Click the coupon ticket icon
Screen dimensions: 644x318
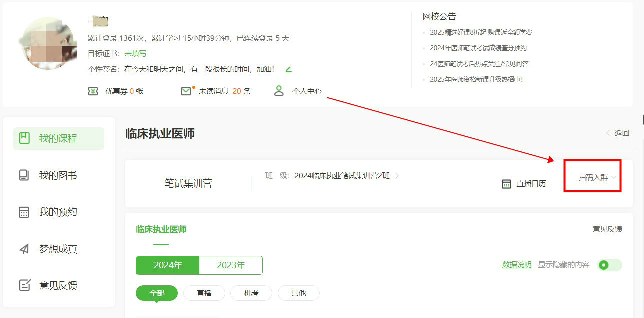pos(93,91)
